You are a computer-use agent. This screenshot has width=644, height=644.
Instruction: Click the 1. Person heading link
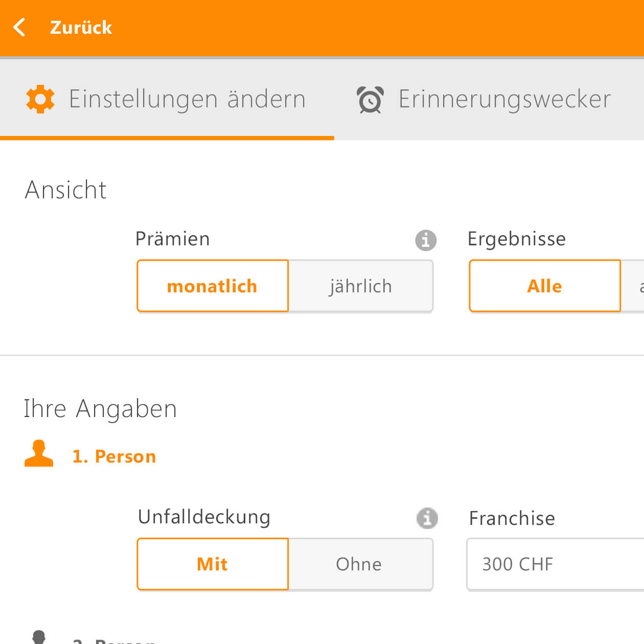coord(114,456)
